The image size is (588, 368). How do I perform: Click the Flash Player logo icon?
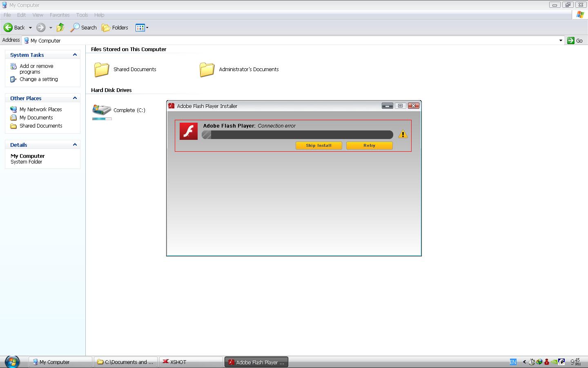[189, 131]
